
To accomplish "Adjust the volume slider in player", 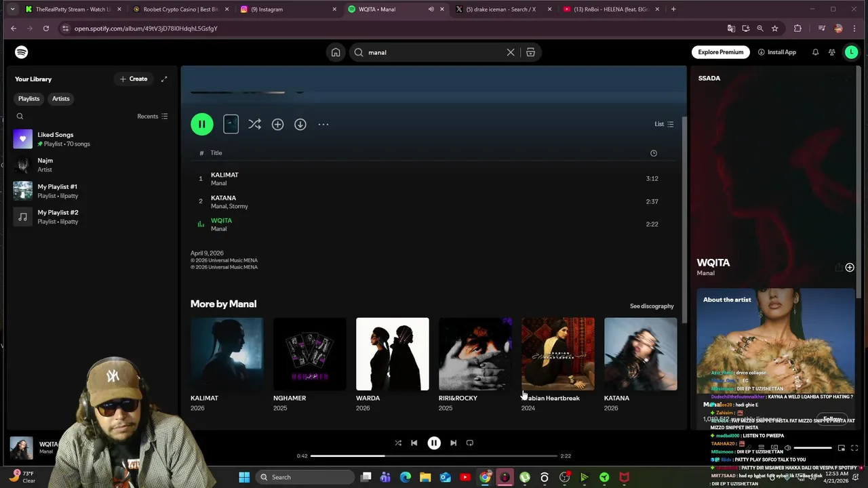I will 812,448.
